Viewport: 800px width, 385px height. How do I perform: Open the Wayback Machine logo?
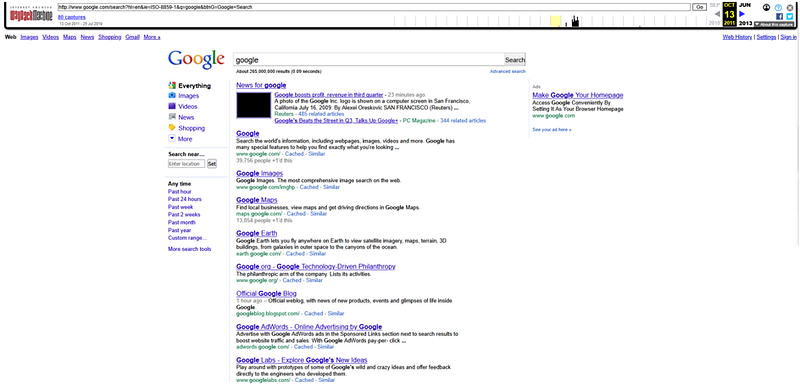pyautogui.click(x=32, y=14)
